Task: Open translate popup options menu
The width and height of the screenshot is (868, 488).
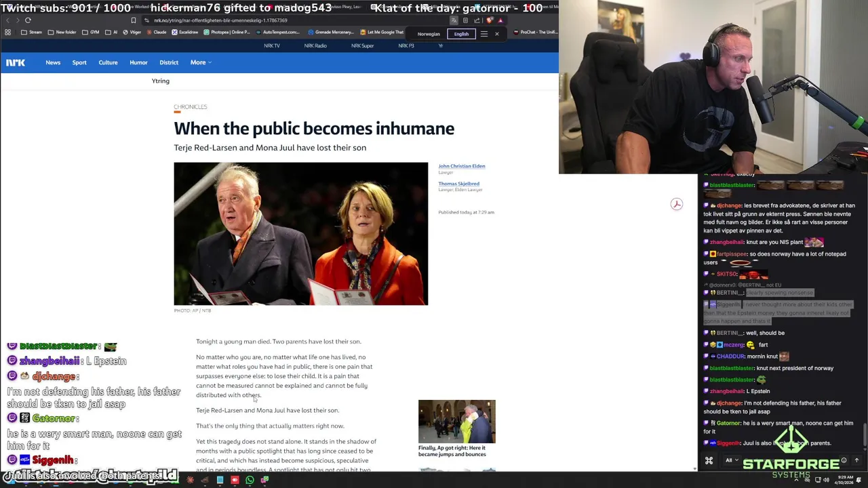Action: pyautogui.click(x=484, y=34)
